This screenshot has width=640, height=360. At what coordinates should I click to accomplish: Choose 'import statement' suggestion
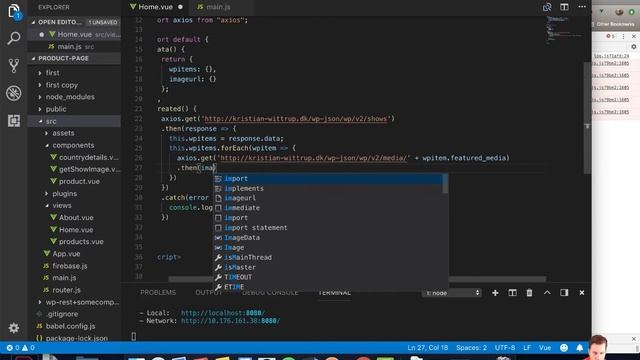pyautogui.click(x=328, y=228)
